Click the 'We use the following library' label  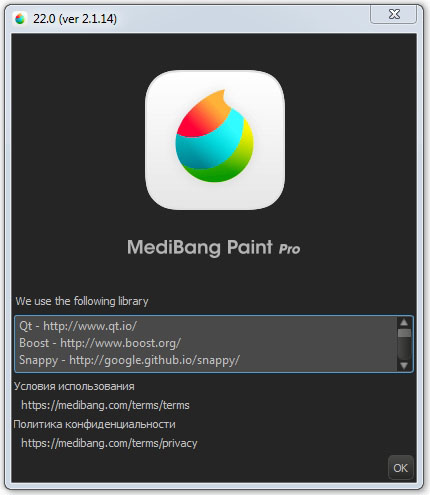coord(82,301)
